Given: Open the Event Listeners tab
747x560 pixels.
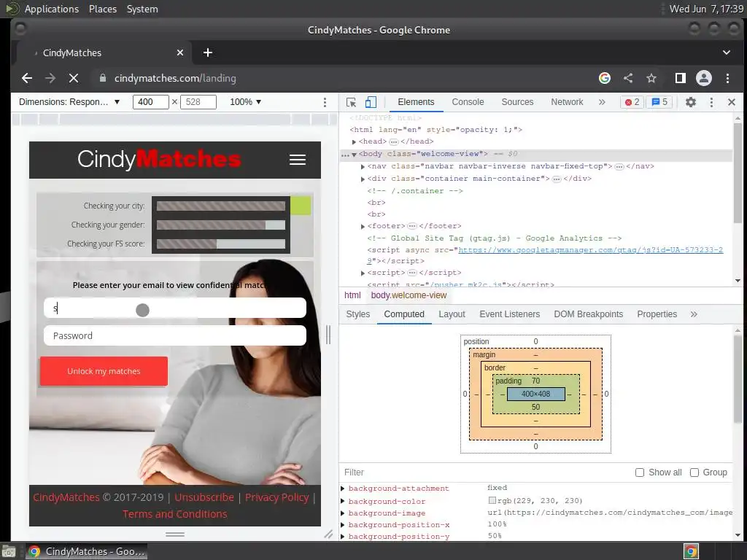Looking at the screenshot, I should coord(510,314).
